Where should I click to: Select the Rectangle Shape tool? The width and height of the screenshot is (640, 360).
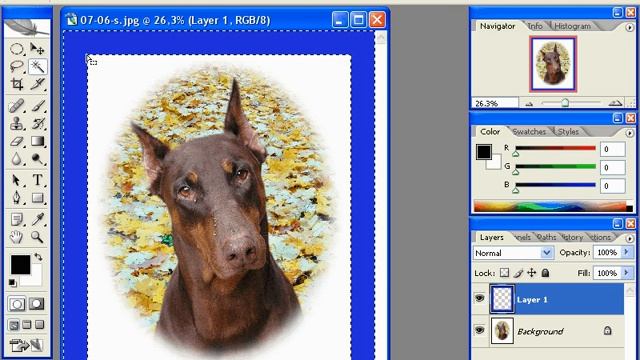[38, 198]
